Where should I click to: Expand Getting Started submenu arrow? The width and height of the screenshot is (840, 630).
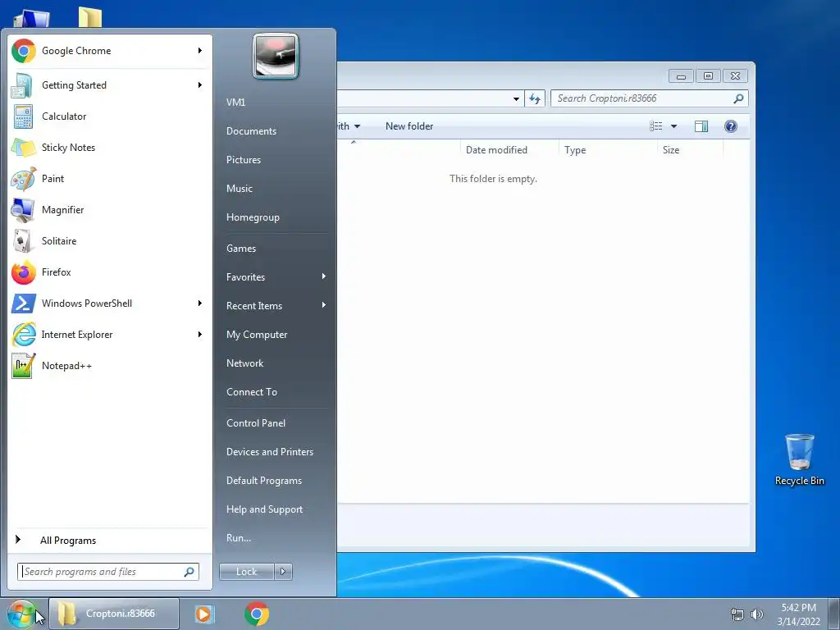click(200, 85)
